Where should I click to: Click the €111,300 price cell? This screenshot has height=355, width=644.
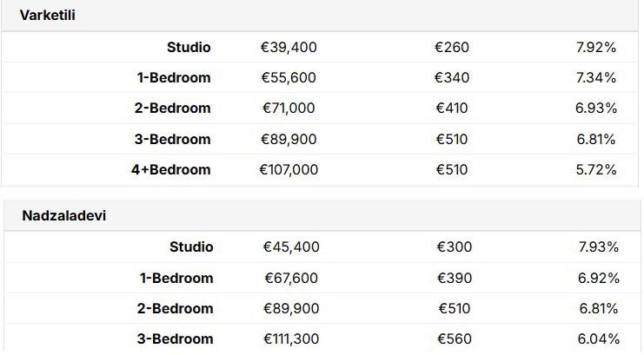tap(291, 339)
